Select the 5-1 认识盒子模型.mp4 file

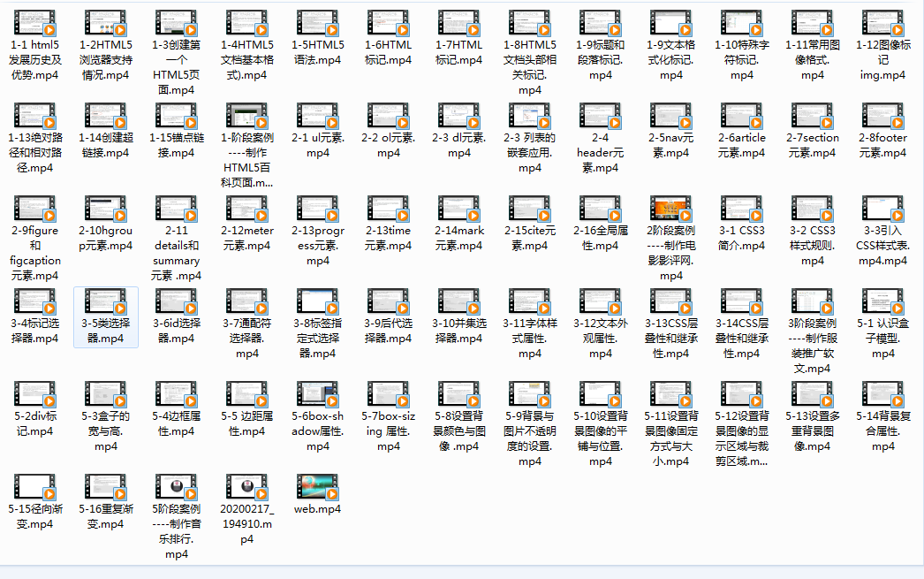point(883,302)
